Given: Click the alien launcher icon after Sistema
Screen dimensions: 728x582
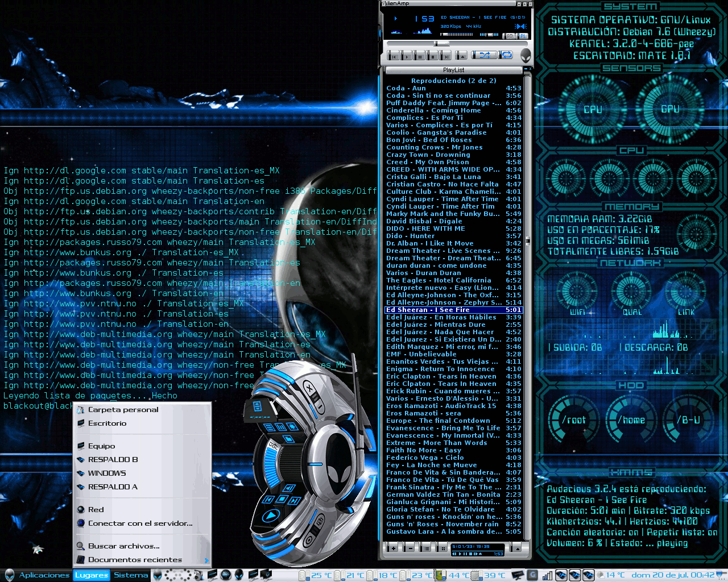Looking at the screenshot, I should tap(158, 575).
